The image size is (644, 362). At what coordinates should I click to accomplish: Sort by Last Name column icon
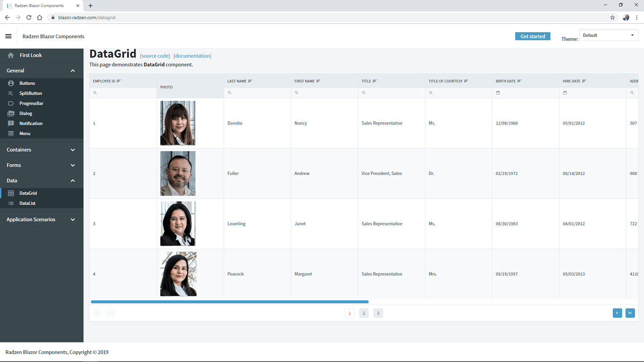pos(250,81)
